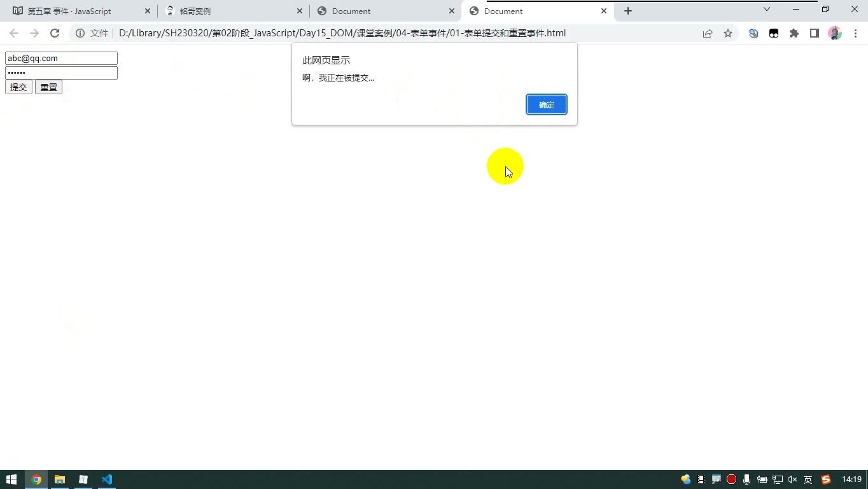The image size is (868, 489).
Task: Share this page via the share icon
Action: (x=708, y=33)
